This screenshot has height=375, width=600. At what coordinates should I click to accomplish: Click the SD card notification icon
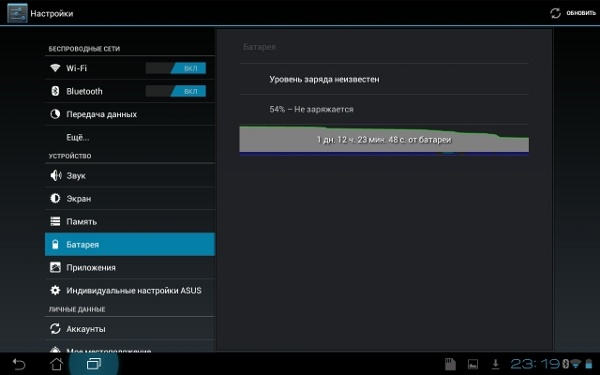coord(450,364)
